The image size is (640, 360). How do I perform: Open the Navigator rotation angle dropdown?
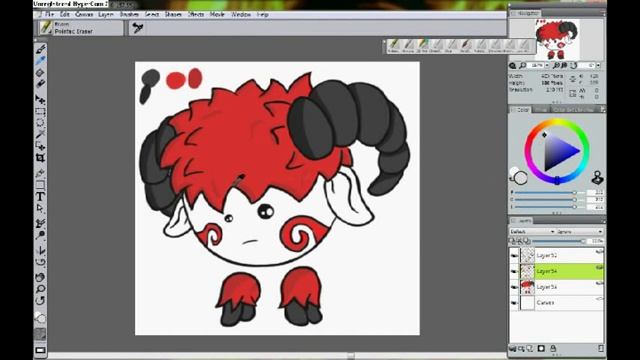[598, 65]
